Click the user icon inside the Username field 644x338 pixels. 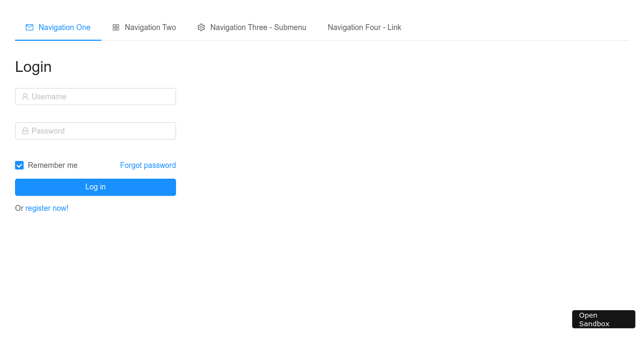click(25, 97)
